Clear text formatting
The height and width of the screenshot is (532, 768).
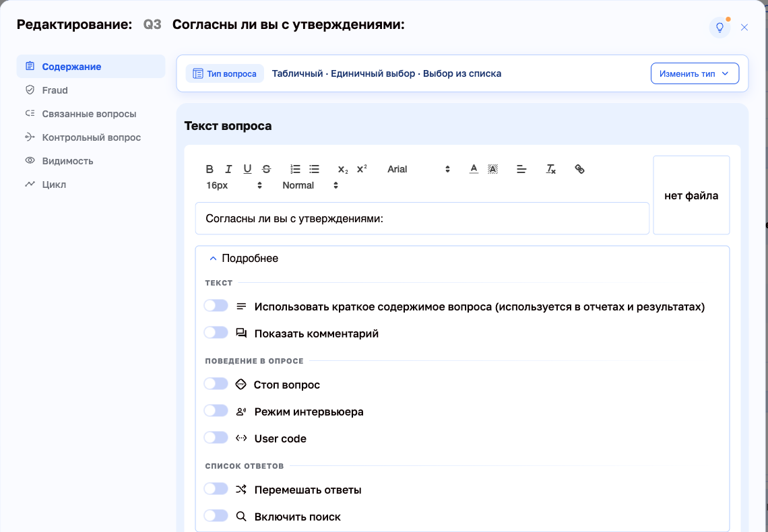point(550,169)
